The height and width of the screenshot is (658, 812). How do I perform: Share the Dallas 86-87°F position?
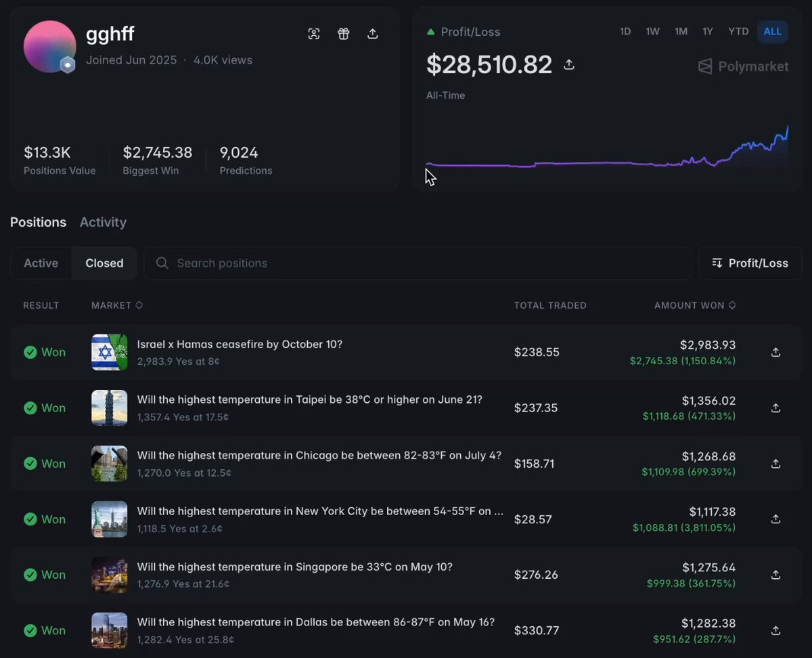point(776,630)
